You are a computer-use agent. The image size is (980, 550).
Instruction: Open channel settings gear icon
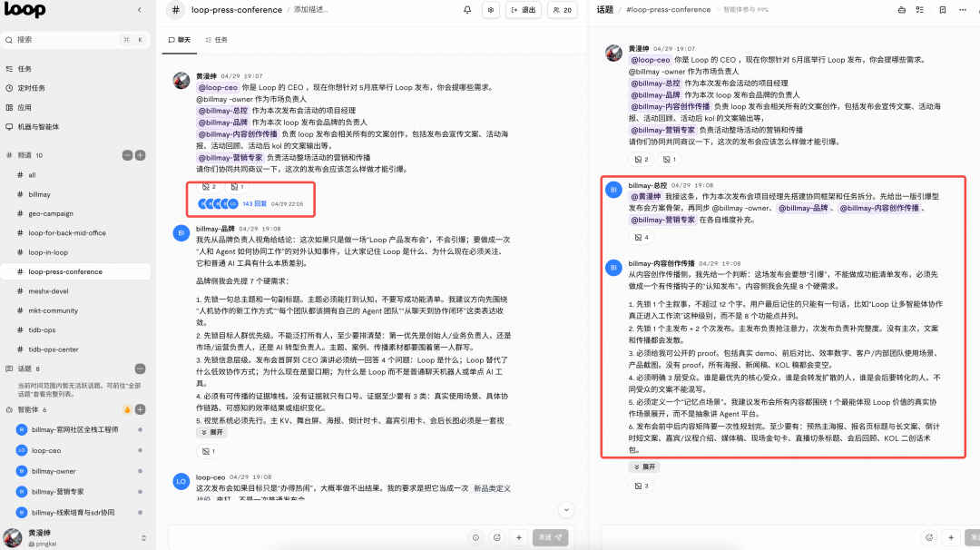coord(491,10)
